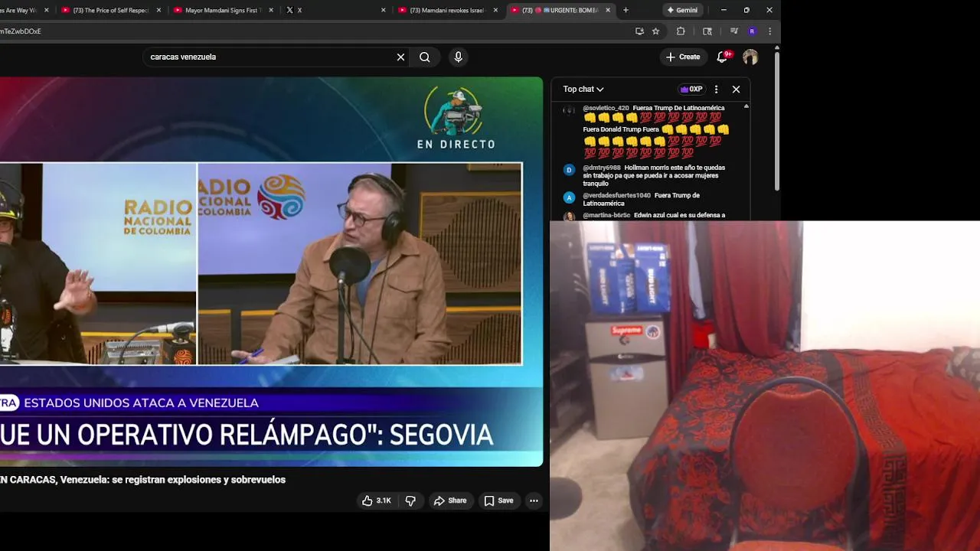Click @sovietico_420 username in chat
This screenshot has width=980, height=551.
coord(606,108)
